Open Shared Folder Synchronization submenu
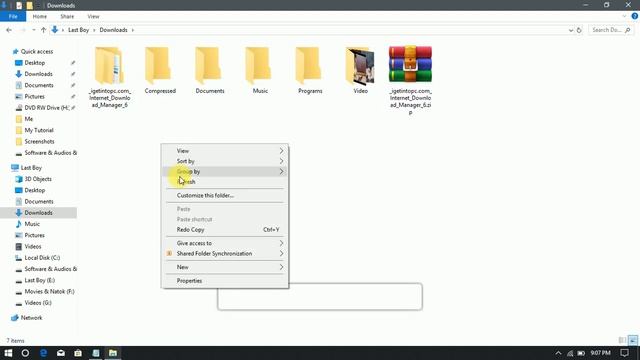The height and width of the screenshot is (360, 640). 225,253
